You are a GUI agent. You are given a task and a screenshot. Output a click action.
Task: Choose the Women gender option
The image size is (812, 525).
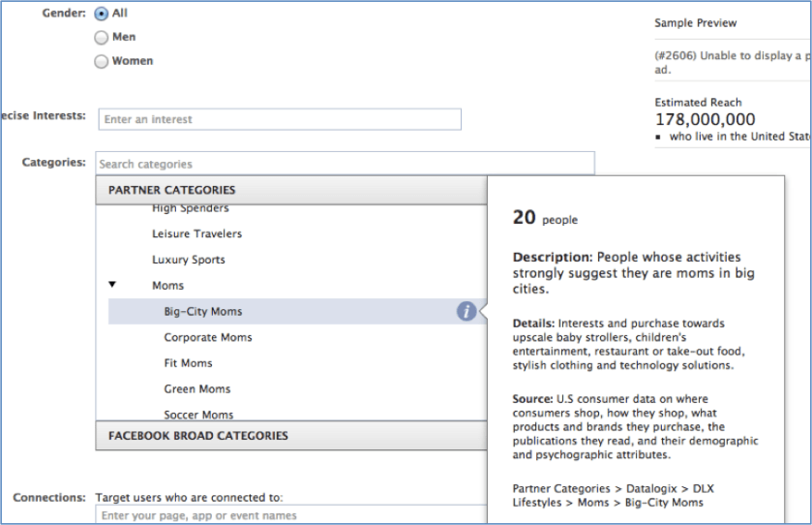pyautogui.click(x=102, y=62)
